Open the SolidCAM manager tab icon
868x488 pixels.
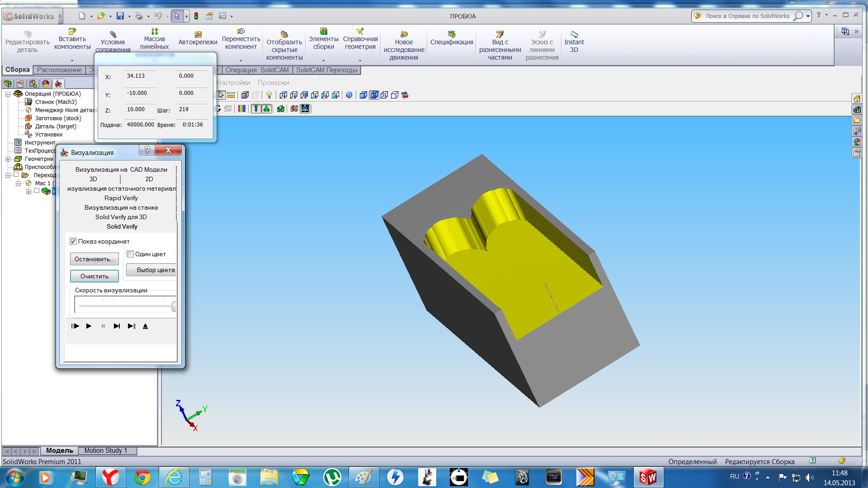(58, 84)
